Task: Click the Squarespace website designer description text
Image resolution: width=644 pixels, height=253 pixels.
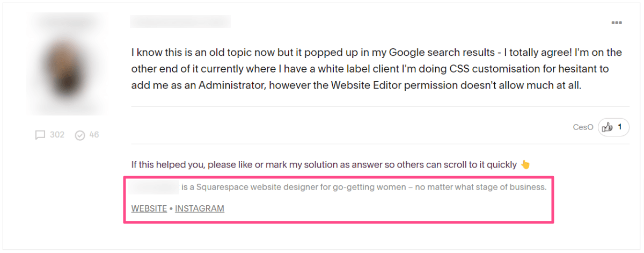Action: 364,187
